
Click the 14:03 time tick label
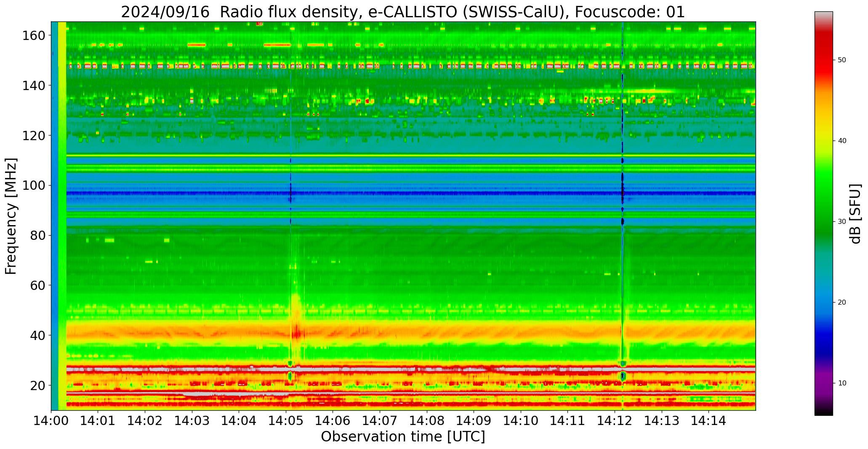(x=192, y=420)
